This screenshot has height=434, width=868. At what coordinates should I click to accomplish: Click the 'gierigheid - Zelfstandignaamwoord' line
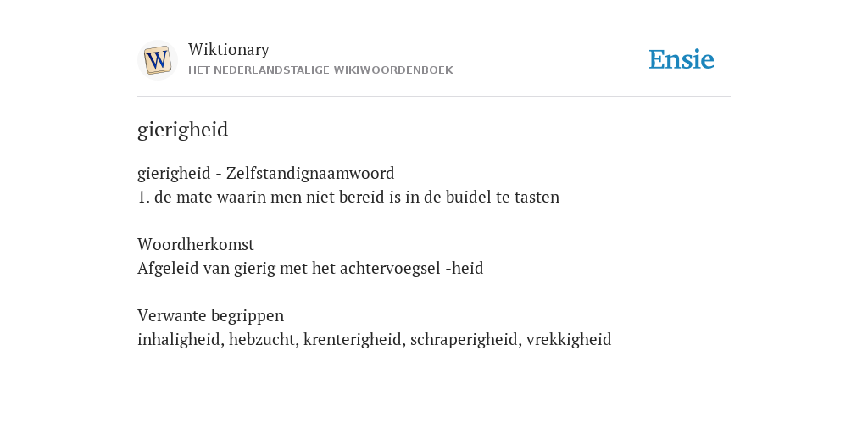[x=265, y=173]
